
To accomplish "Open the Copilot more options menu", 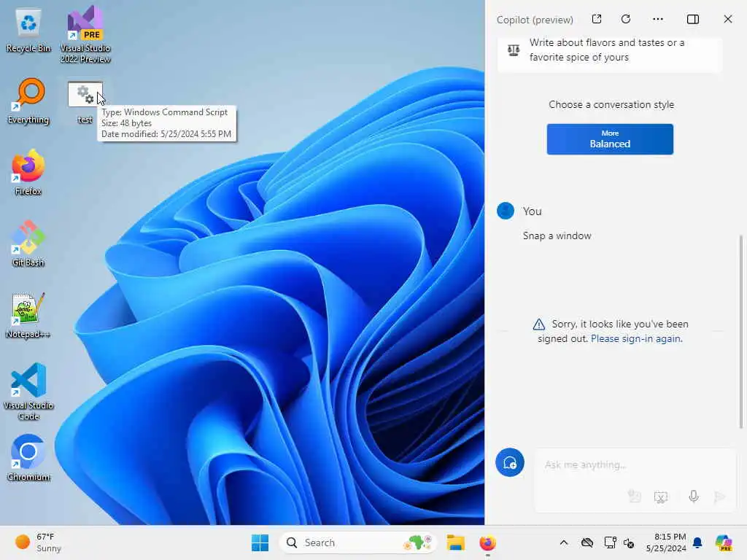I will (x=658, y=19).
